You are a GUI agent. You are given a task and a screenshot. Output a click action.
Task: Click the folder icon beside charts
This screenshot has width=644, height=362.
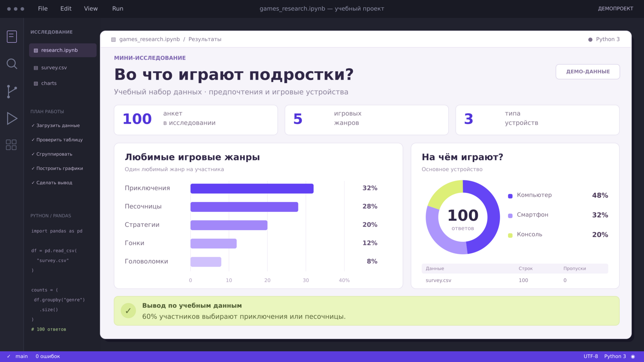[x=36, y=84]
